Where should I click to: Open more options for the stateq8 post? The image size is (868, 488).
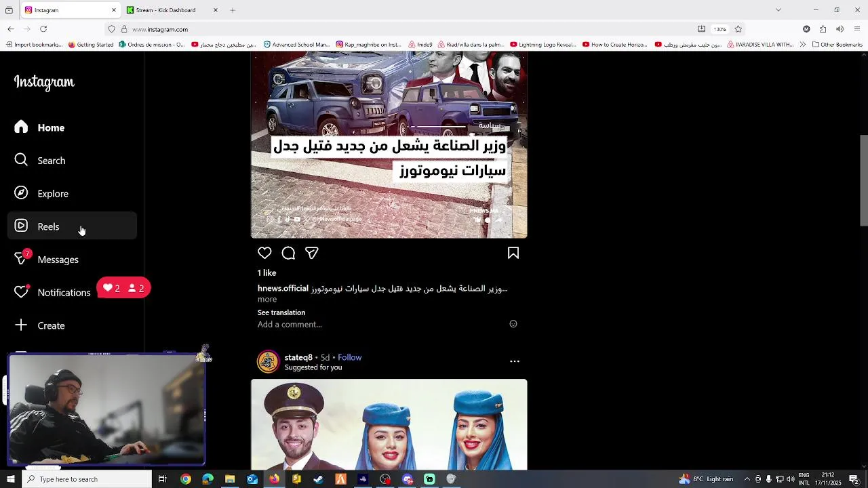tap(515, 361)
